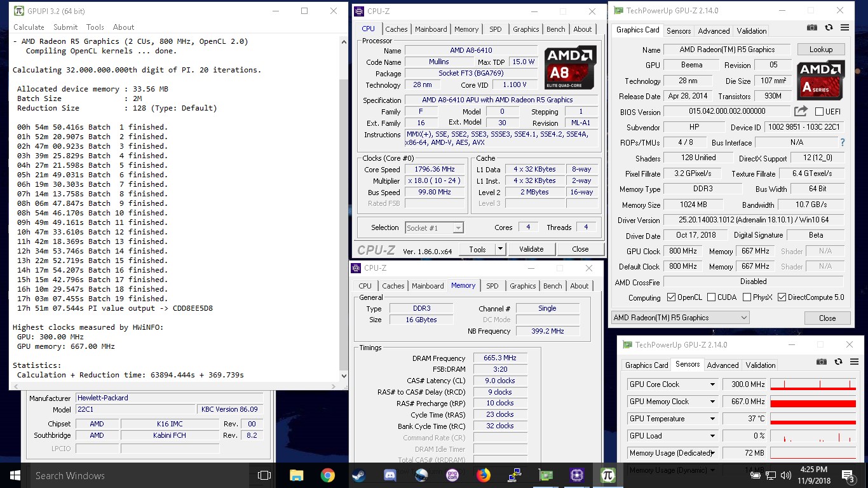Open Graphics Card tab in the GPU-Z Sensors window

click(x=646, y=365)
